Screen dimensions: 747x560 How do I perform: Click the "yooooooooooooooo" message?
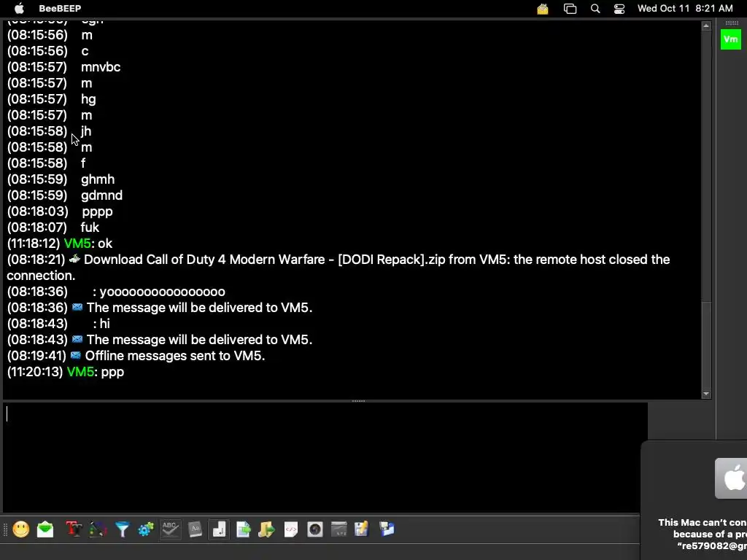[162, 292]
